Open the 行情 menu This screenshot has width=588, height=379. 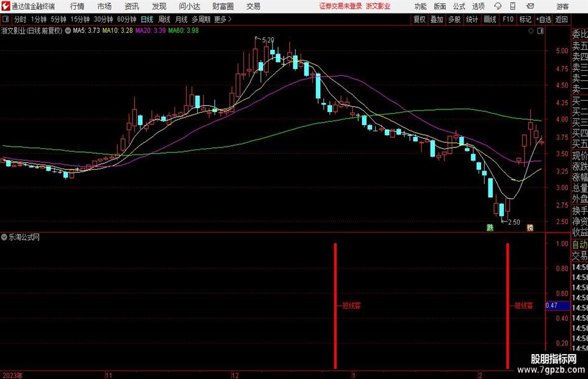[x=77, y=6]
